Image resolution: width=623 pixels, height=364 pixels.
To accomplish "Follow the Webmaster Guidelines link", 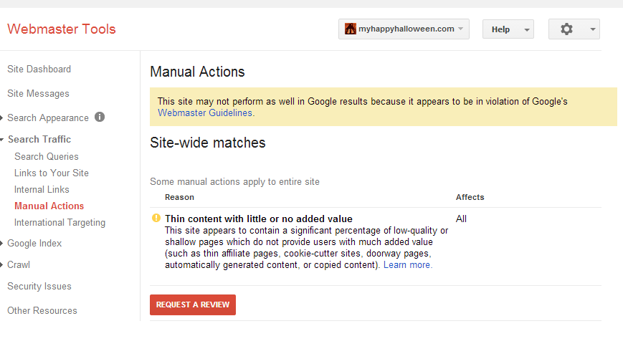I will click(205, 113).
